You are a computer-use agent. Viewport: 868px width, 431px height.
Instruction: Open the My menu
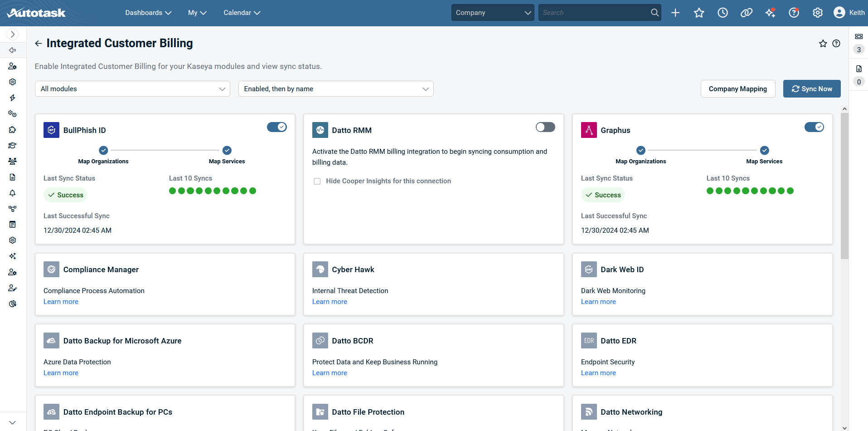click(197, 13)
